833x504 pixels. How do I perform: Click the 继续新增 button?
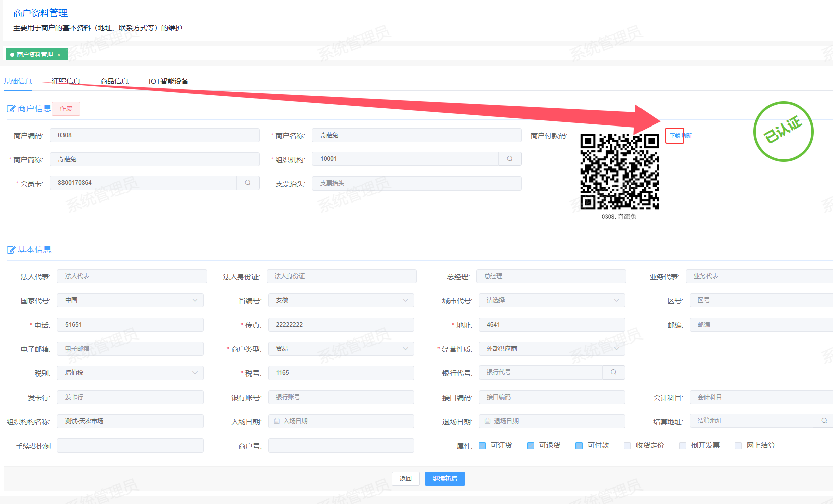pyautogui.click(x=445, y=479)
